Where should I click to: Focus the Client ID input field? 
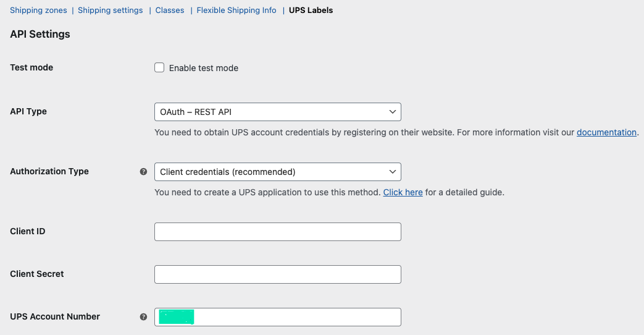click(x=277, y=232)
